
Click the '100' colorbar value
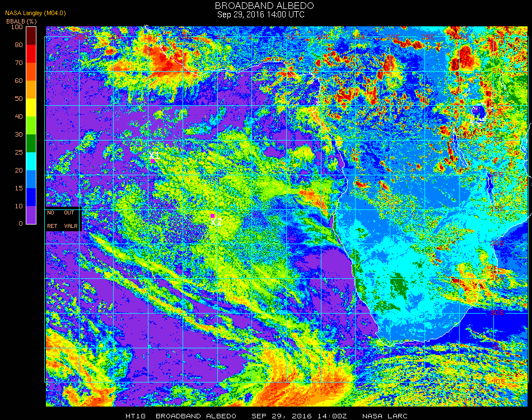coord(17,27)
